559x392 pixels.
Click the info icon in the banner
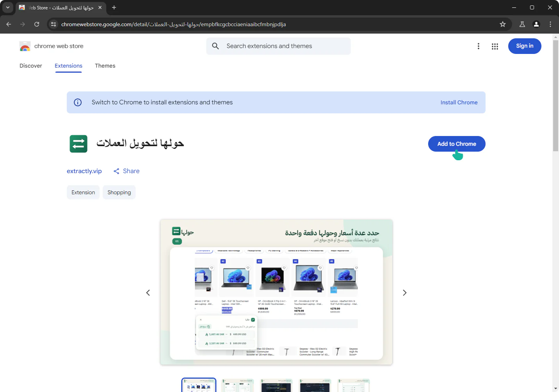point(78,102)
